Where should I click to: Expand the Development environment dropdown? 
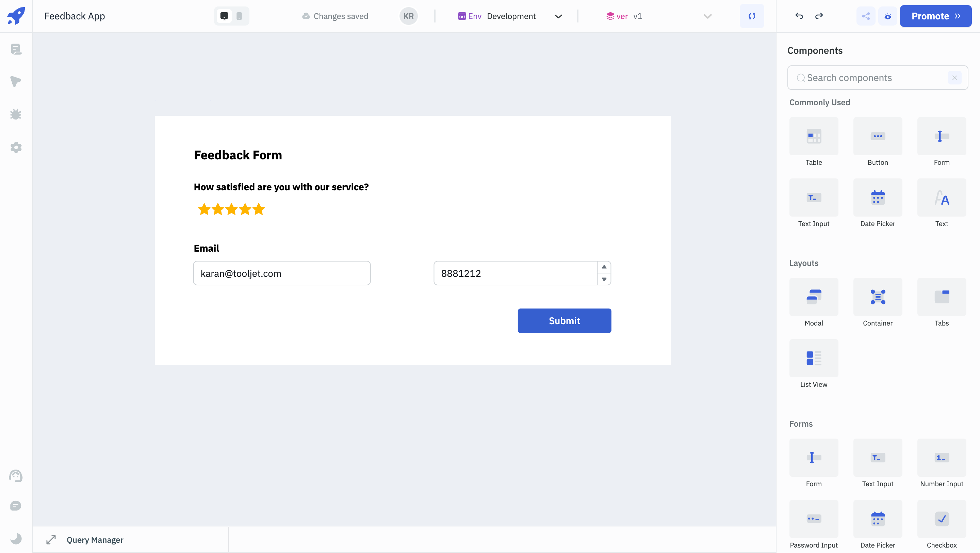(x=558, y=15)
